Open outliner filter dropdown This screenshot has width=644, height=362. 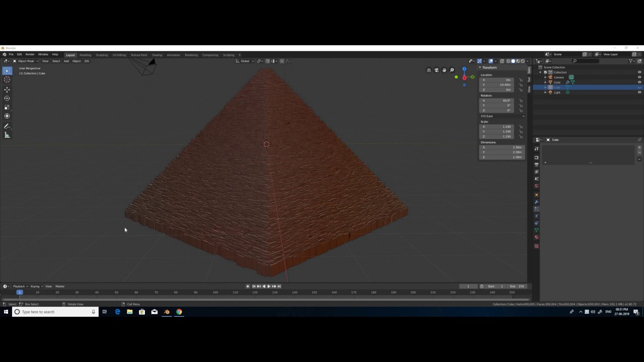pyautogui.click(x=632, y=61)
